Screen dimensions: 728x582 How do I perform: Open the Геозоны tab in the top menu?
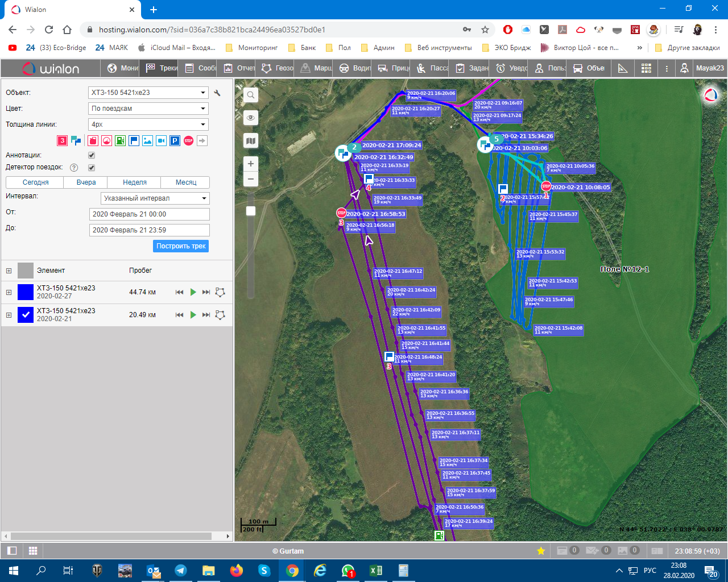(x=278, y=68)
